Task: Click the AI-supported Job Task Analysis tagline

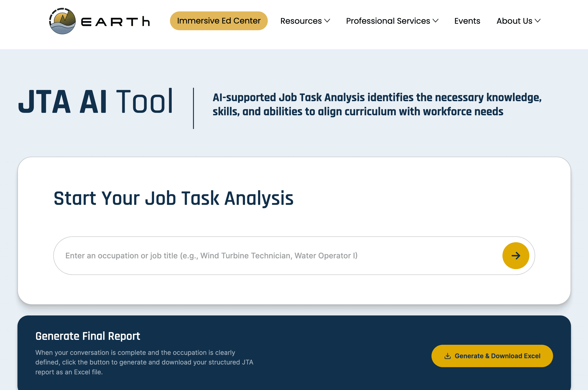Action: pyautogui.click(x=377, y=105)
